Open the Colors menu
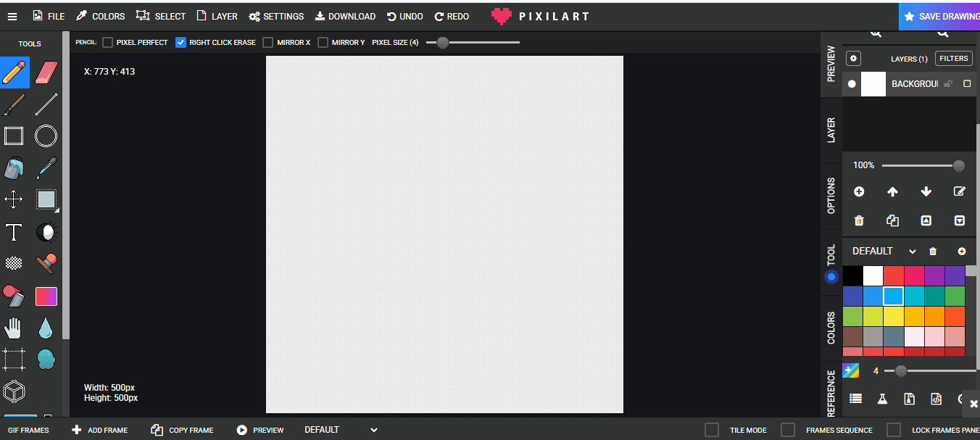The height and width of the screenshot is (440, 980). (101, 16)
